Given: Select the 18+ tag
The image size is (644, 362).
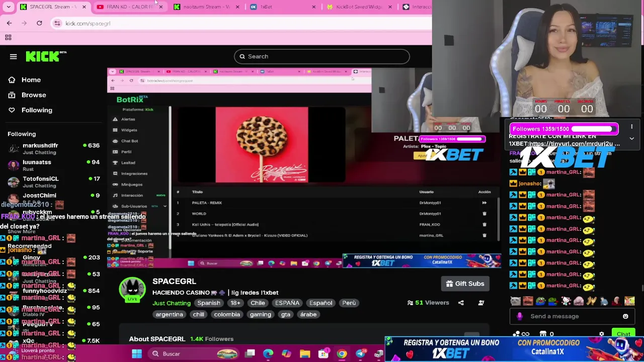Looking at the screenshot, I should (x=235, y=303).
